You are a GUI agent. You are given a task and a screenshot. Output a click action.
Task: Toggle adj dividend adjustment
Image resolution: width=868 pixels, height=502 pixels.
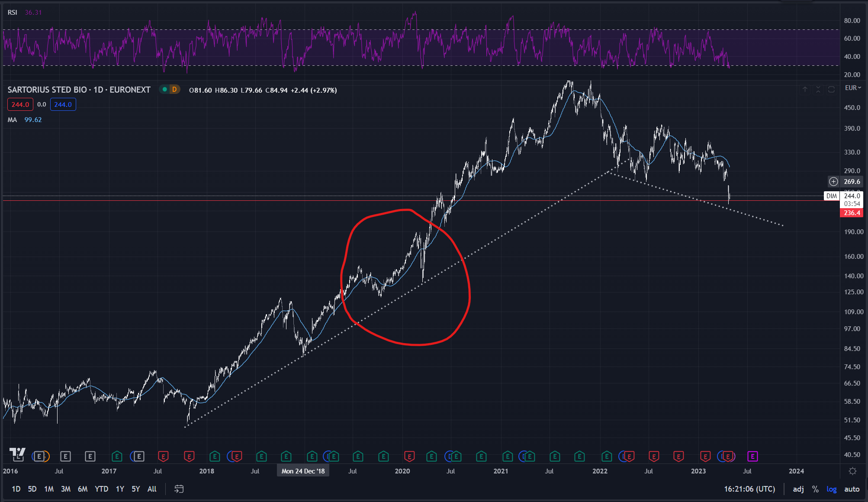[x=798, y=489]
